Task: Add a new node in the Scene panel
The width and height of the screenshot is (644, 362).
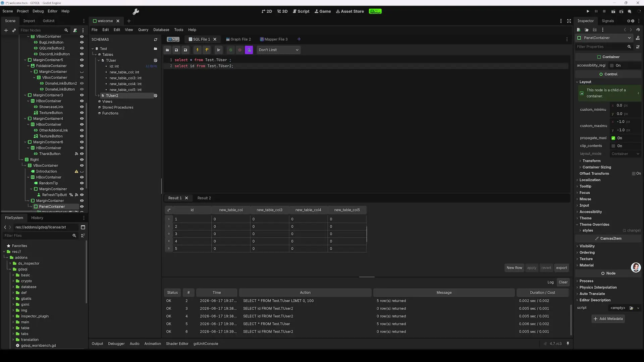Action: (6, 30)
